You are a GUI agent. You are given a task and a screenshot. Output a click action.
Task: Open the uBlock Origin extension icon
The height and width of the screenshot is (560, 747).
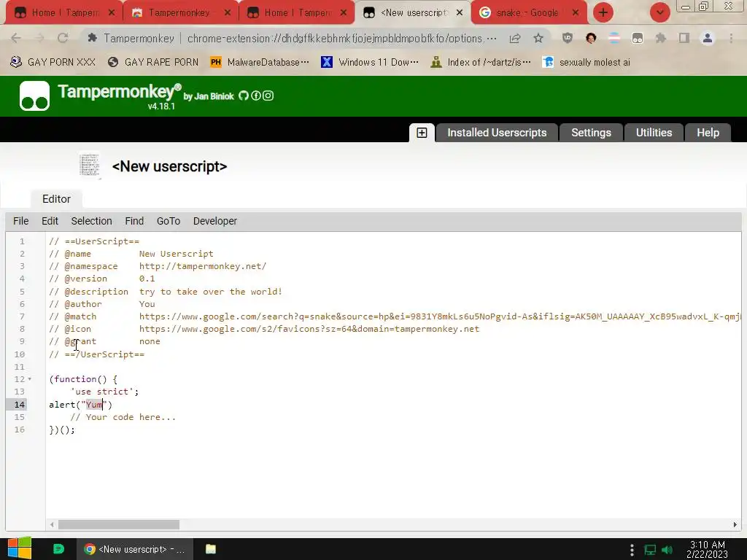[567, 38]
